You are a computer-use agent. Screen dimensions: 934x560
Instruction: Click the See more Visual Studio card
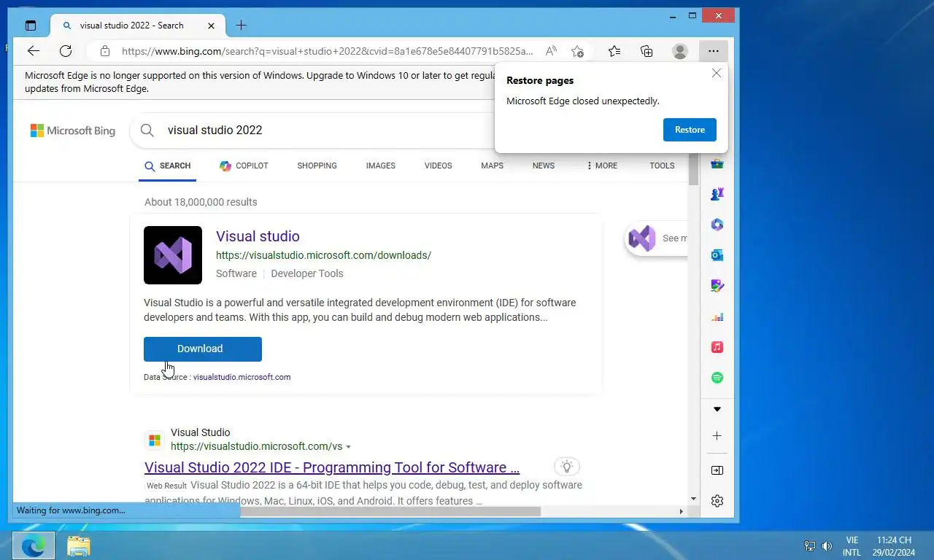coord(657,238)
